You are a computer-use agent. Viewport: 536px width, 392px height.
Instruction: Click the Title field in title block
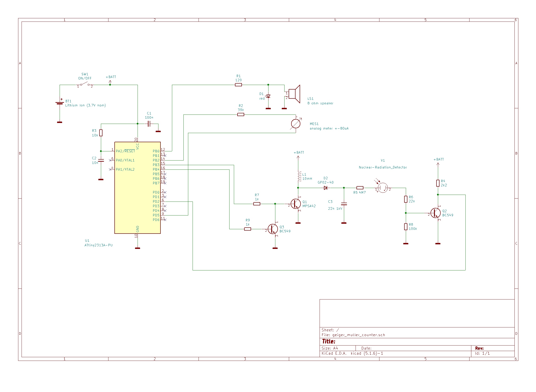(329, 341)
